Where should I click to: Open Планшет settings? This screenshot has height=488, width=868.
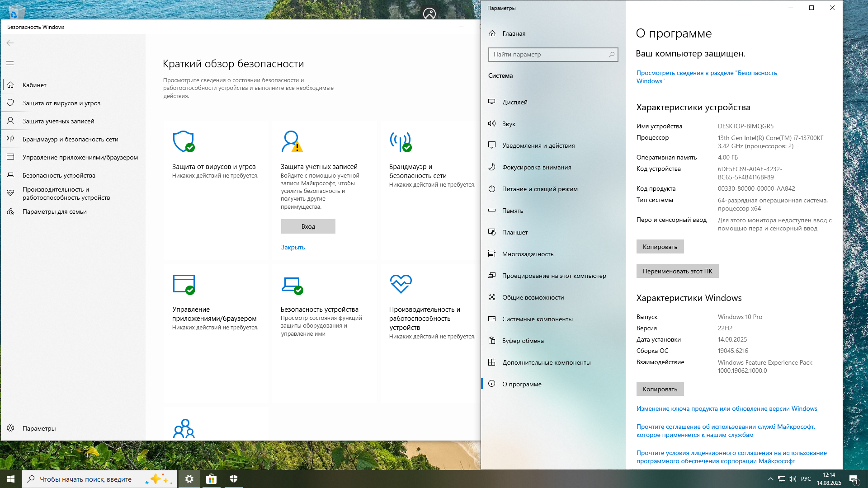[x=553, y=232]
